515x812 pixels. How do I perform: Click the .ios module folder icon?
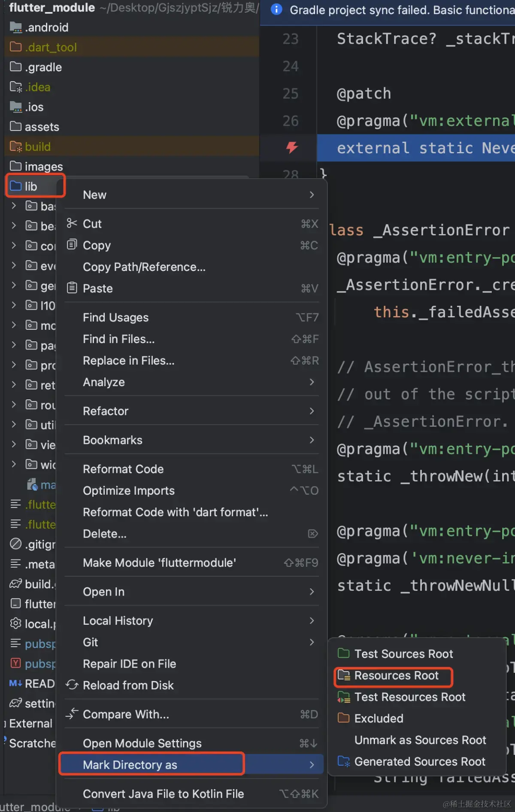point(15,106)
